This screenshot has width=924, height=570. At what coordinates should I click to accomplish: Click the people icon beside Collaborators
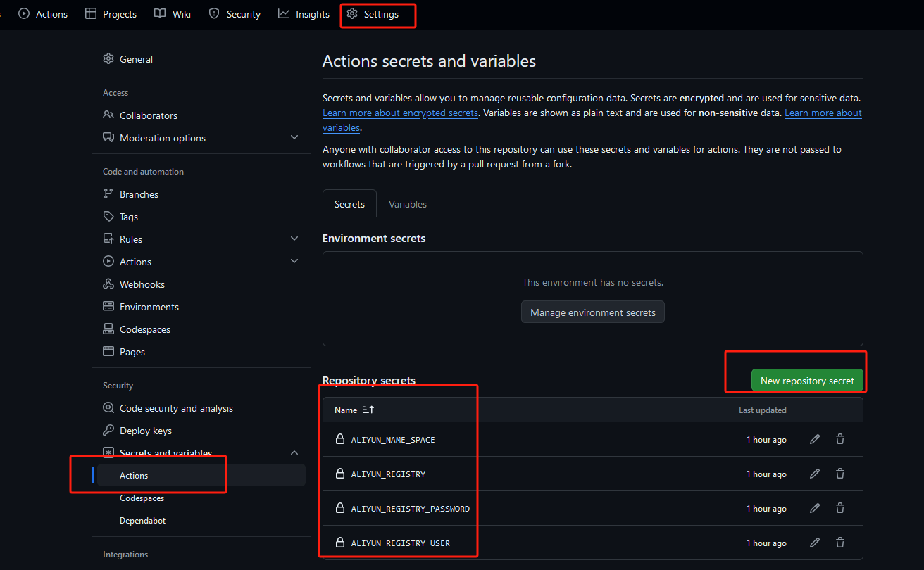108,115
